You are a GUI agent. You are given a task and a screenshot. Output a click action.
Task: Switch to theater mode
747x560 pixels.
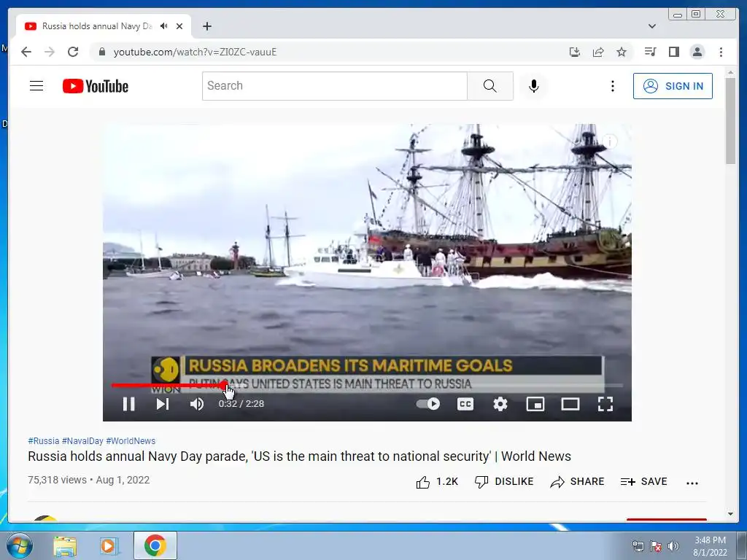click(570, 404)
